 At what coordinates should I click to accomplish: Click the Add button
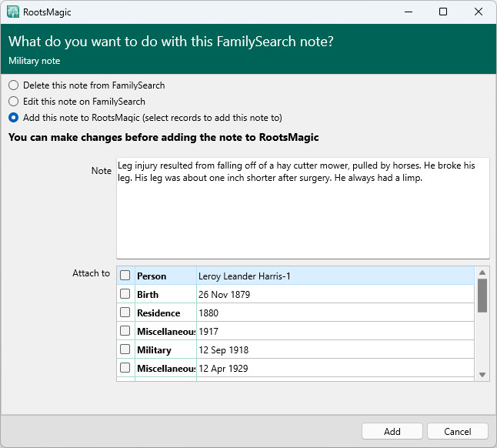[x=392, y=432]
